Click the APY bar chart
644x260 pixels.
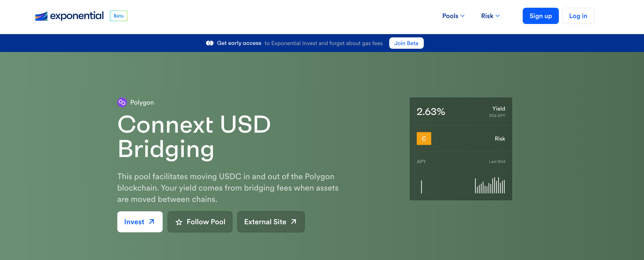pos(489,185)
